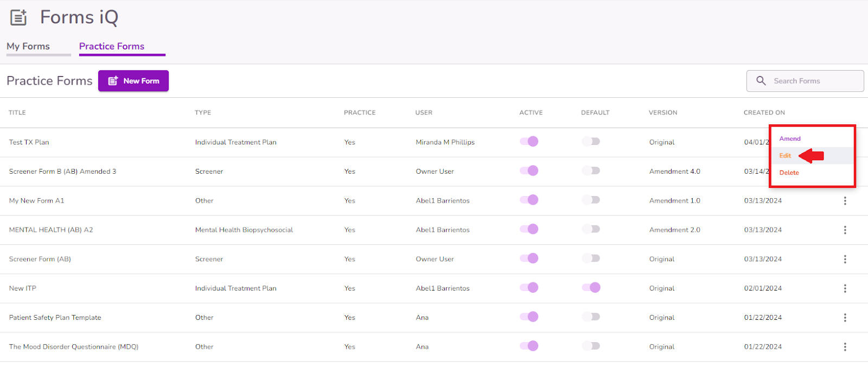Click the search magnifier icon

761,81
